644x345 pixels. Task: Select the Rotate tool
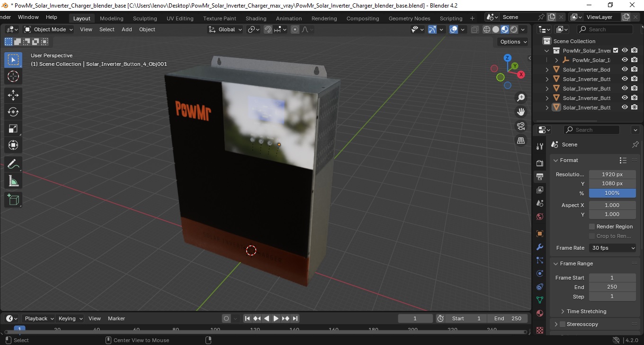[13, 112]
